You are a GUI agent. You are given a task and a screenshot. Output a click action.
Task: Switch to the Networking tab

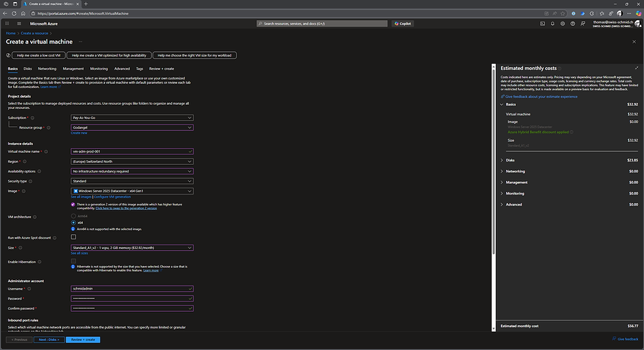47,69
